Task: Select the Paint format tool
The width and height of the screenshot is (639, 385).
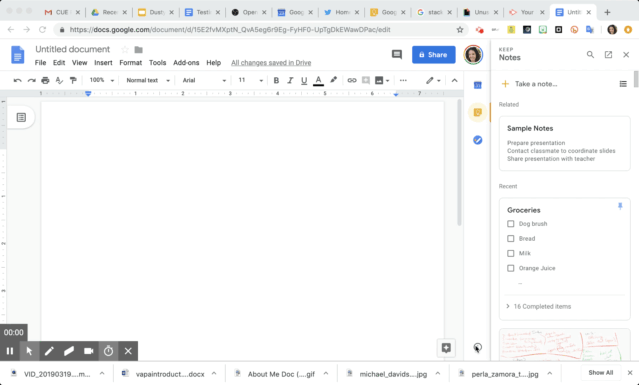Action: [x=73, y=81]
